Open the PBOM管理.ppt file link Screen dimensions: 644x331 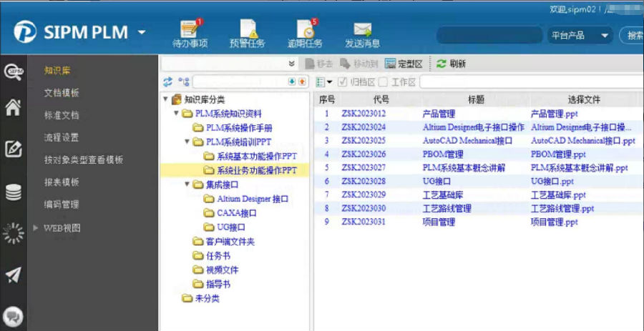pyautogui.click(x=558, y=154)
